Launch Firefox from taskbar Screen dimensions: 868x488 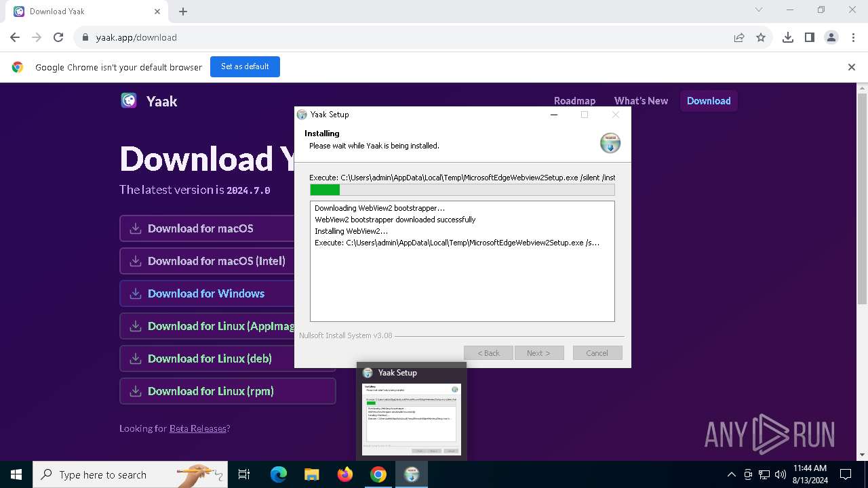pyautogui.click(x=345, y=474)
